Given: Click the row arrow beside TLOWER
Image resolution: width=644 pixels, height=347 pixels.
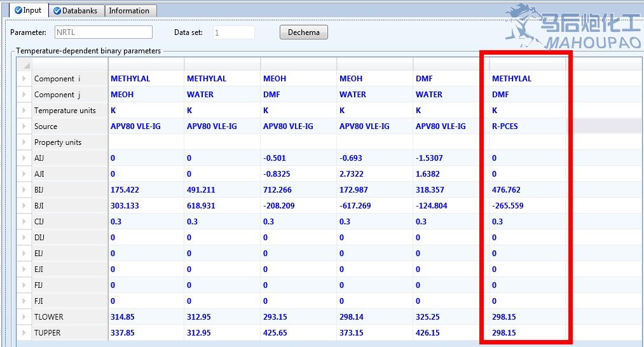Looking at the screenshot, I should [24, 317].
